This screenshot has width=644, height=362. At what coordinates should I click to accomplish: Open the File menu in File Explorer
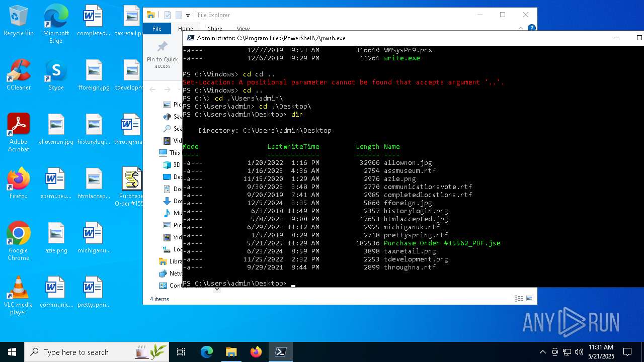(157, 29)
